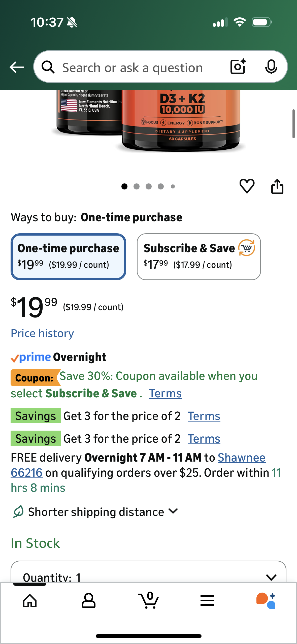297x644 pixels.
Task: Open coupon Terms link
Action: 165,393
